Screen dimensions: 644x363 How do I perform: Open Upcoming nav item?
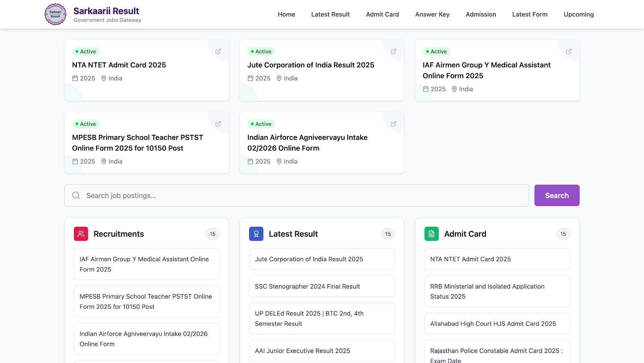579,14
